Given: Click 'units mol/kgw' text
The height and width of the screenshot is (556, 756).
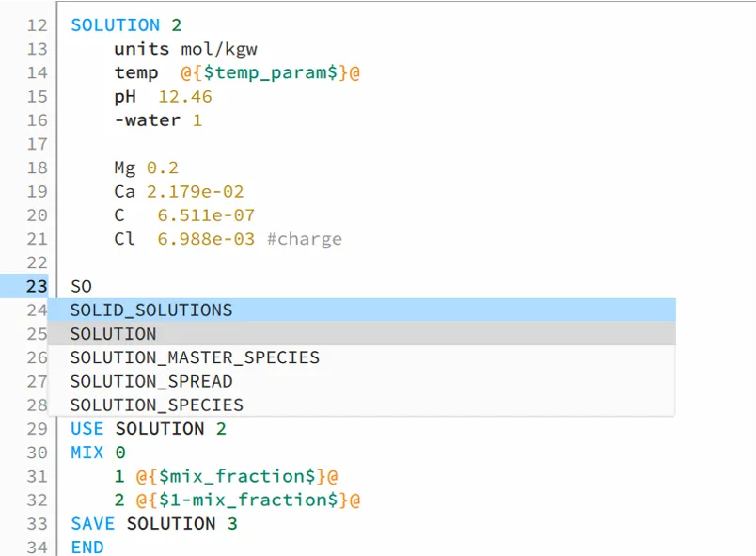Looking at the screenshot, I should point(185,49).
